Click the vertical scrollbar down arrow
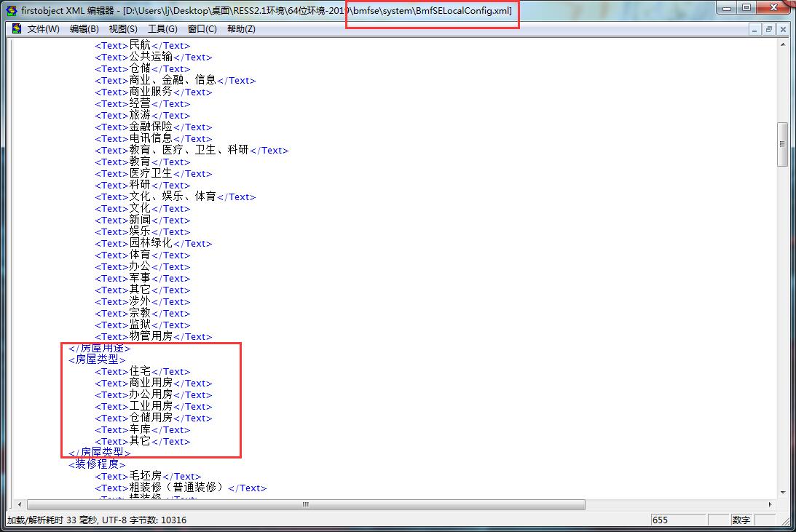 click(782, 493)
